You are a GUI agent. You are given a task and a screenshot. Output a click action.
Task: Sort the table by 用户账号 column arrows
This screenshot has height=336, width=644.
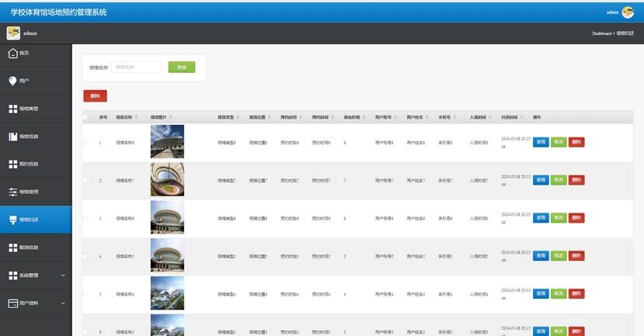(395, 117)
